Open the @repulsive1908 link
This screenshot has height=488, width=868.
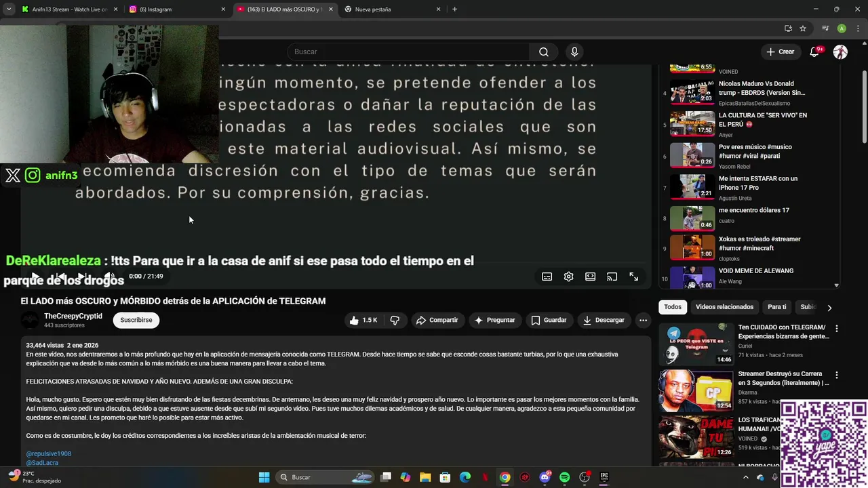click(49, 453)
